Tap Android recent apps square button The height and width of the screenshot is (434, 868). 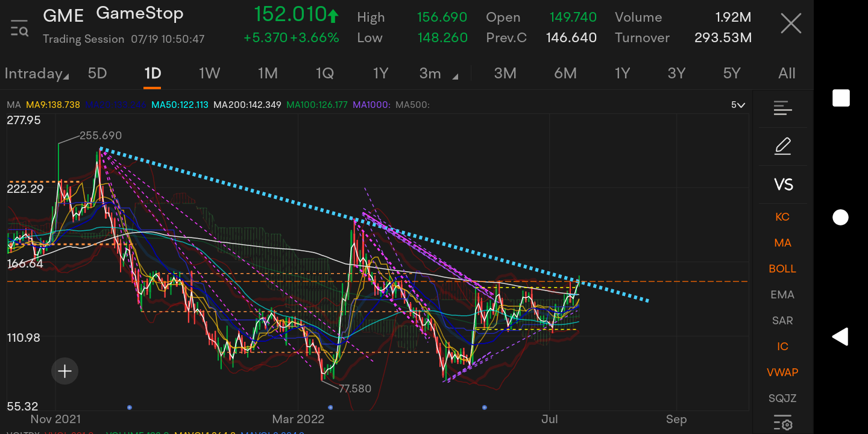coord(841,98)
